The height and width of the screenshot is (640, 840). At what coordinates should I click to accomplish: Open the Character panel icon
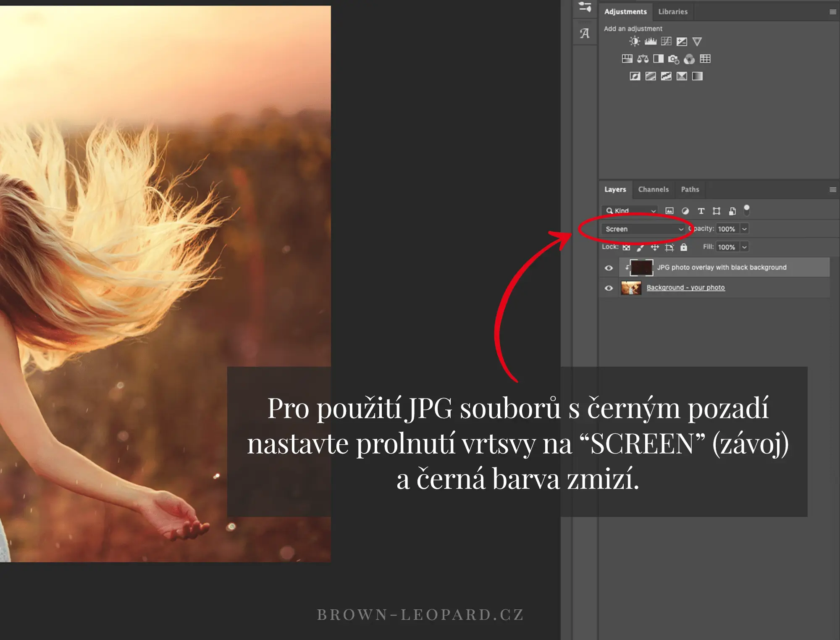[x=585, y=33]
